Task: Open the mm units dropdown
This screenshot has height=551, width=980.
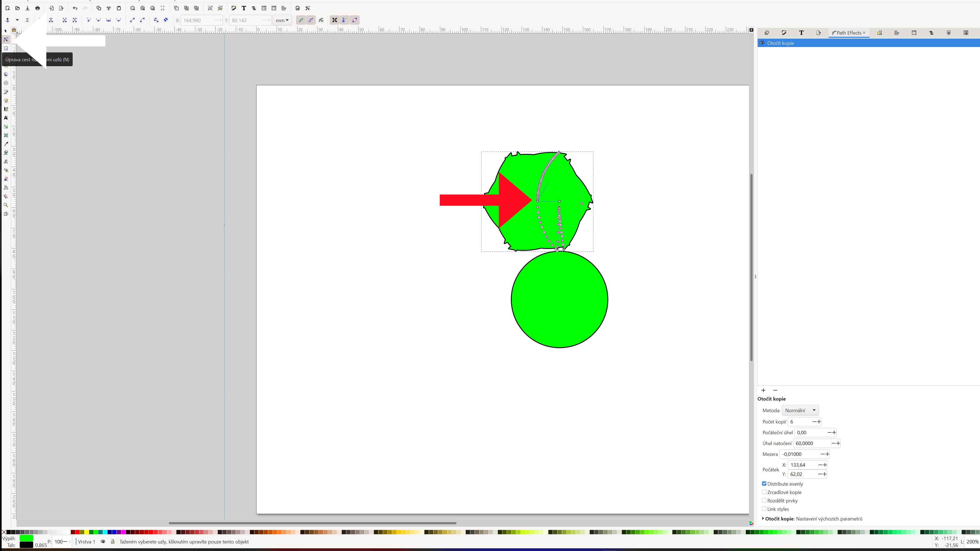Action: click(282, 20)
